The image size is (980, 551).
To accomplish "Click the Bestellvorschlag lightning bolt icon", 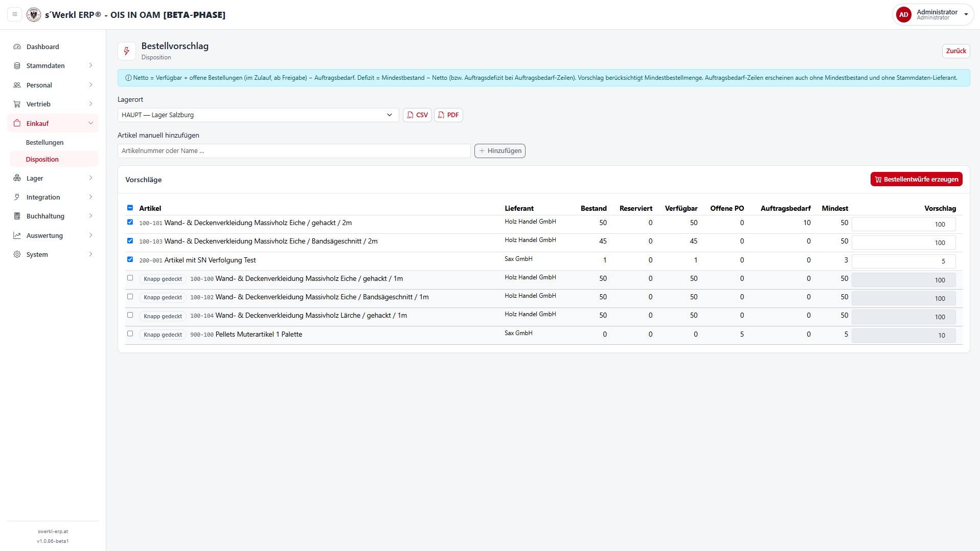I will click(127, 51).
